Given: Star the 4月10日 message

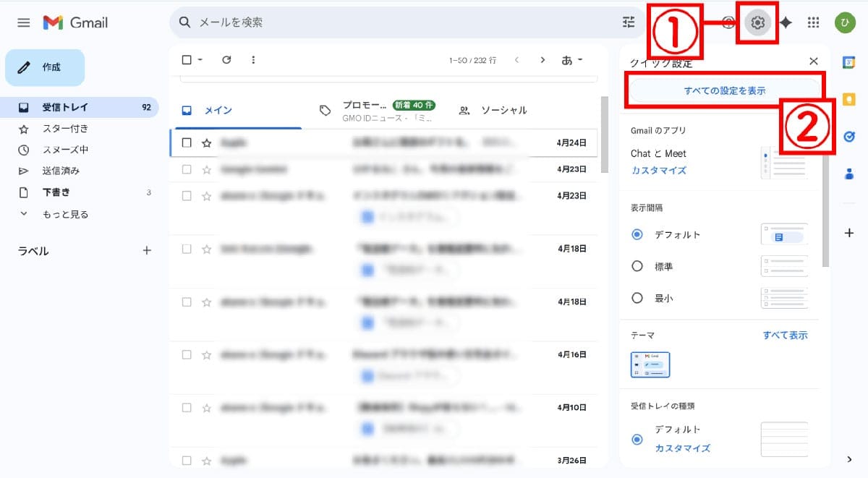Looking at the screenshot, I should [207, 408].
